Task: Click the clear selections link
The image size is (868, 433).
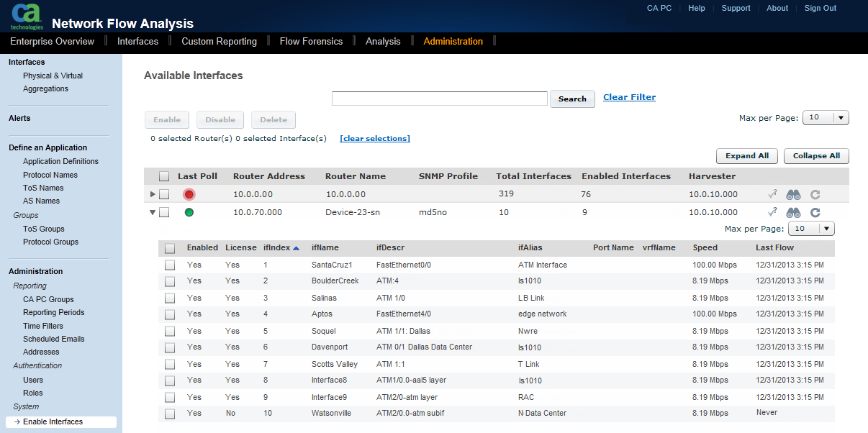Action: (x=375, y=138)
